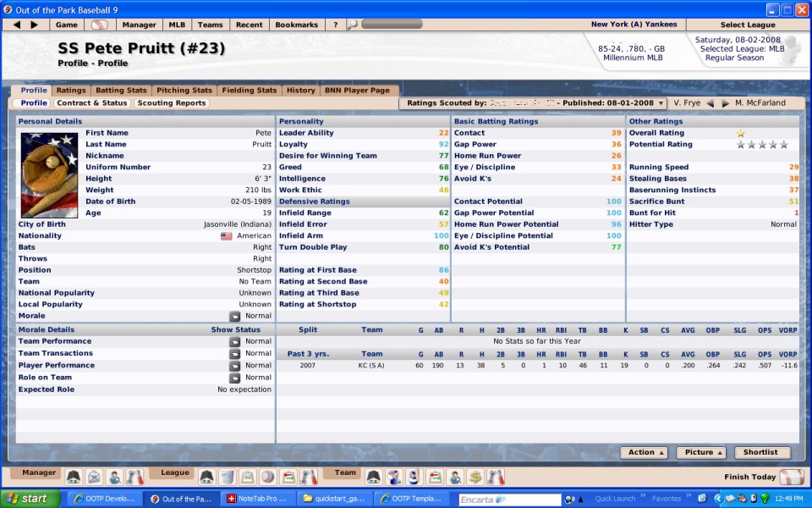Click the Team person search icon
The width and height of the screenshot is (812, 508).
(x=455, y=477)
